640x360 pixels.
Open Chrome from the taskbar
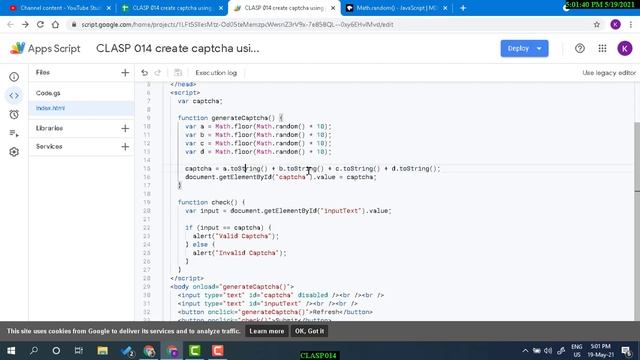pos(149,351)
